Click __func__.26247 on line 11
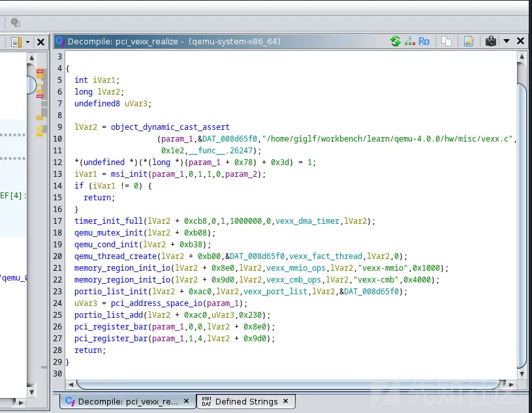This screenshot has width=532, height=413. tap(221, 151)
